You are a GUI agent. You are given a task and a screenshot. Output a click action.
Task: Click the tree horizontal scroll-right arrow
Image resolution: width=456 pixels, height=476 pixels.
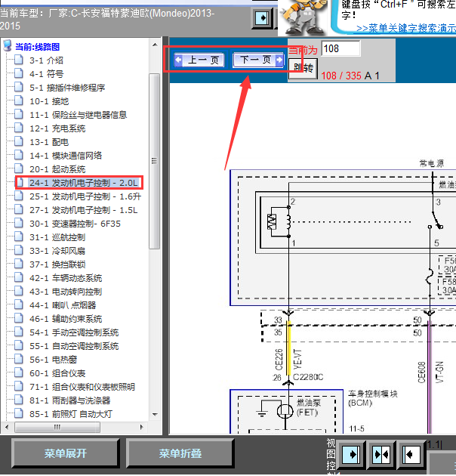141,427
